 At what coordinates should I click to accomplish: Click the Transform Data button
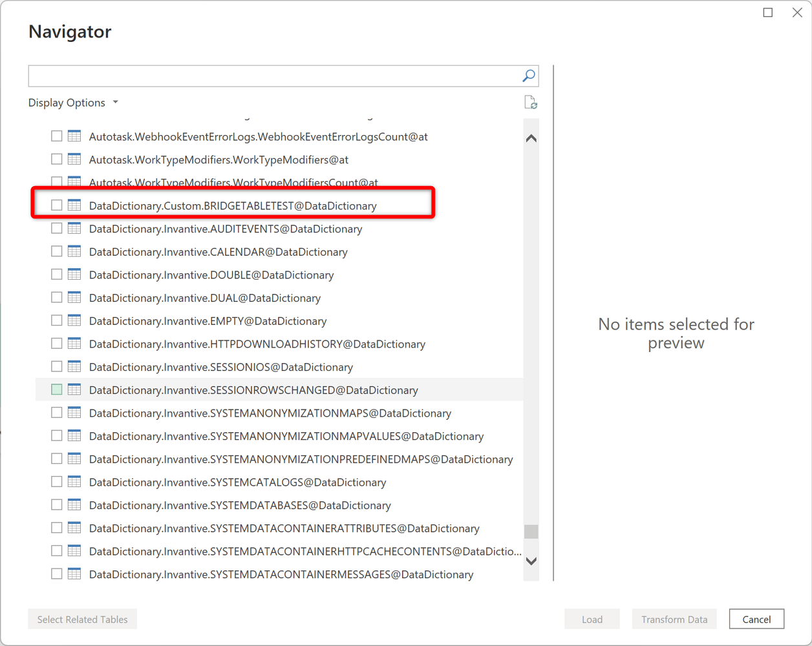pos(674,618)
